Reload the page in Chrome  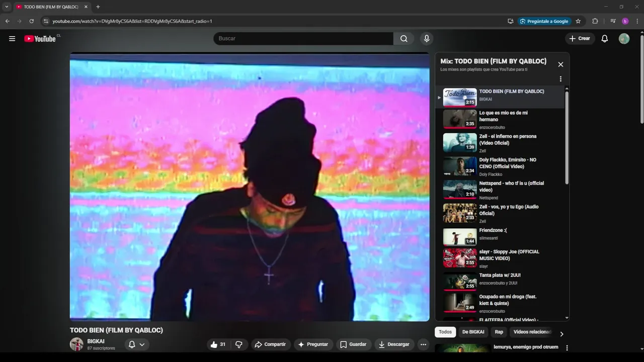pos(31,21)
